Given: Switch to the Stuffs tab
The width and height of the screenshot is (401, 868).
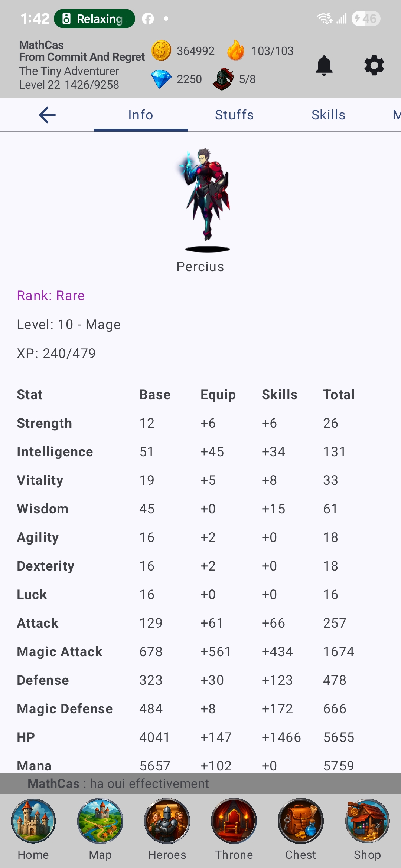Looking at the screenshot, I should [234, 115].
